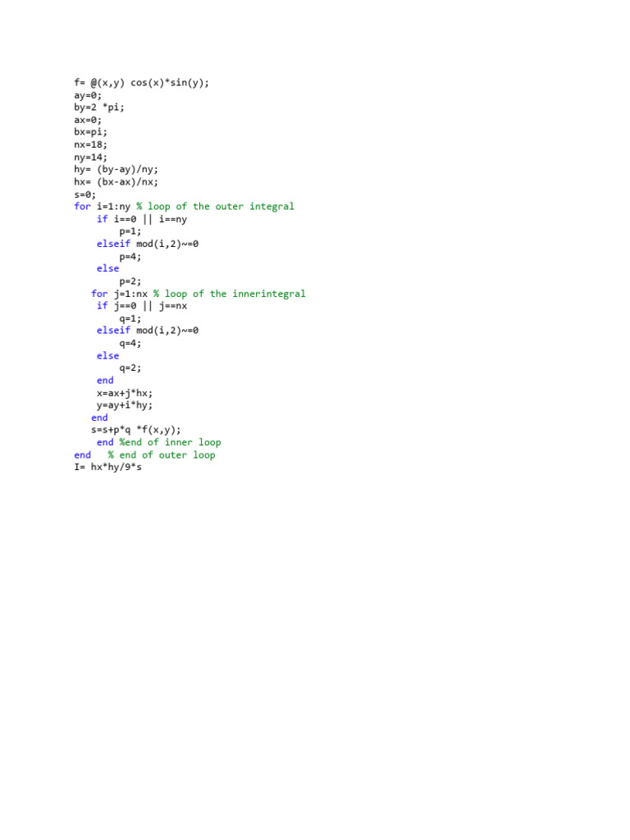
Task: Click the line 'by=2 *pi;'
Action: click(99, 107)
